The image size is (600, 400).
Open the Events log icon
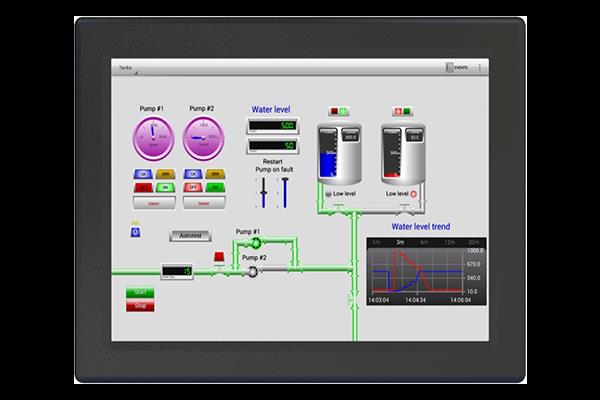pos(457,68)
